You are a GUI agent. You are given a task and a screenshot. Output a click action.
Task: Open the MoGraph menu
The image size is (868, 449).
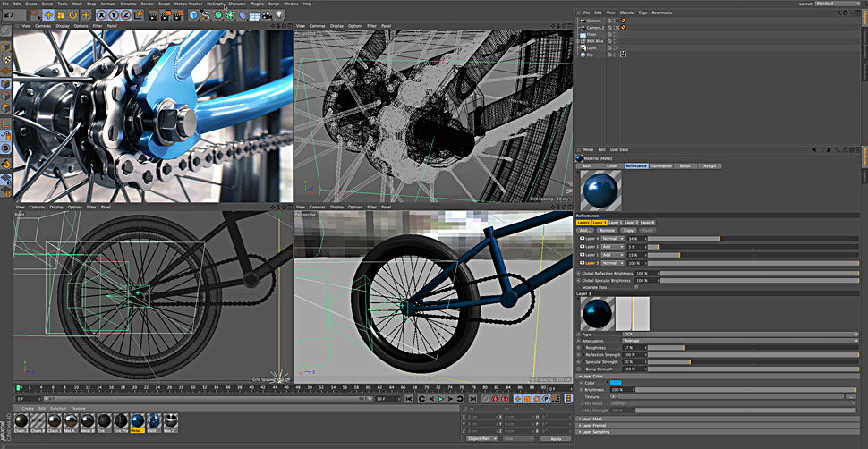click(x=216, y=4)
